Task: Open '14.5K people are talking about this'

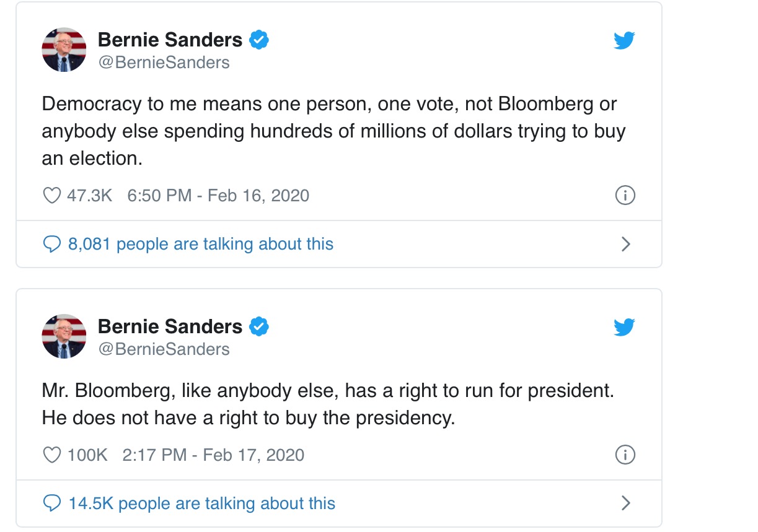Action: point(202,504)
